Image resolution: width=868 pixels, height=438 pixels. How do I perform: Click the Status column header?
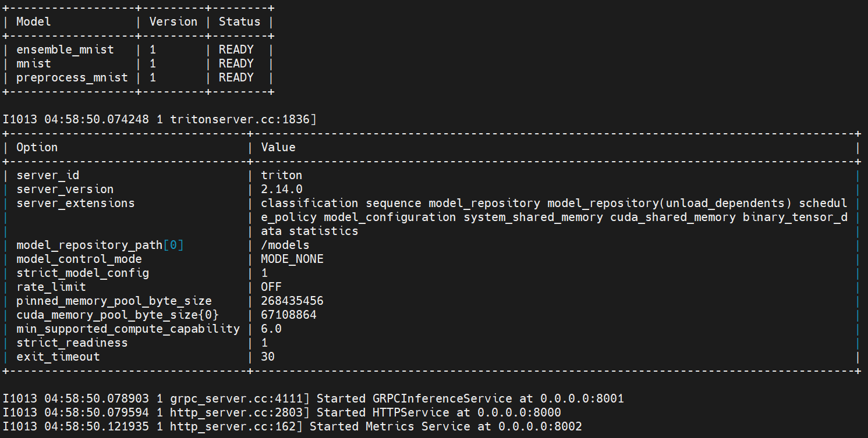(239, 22)
